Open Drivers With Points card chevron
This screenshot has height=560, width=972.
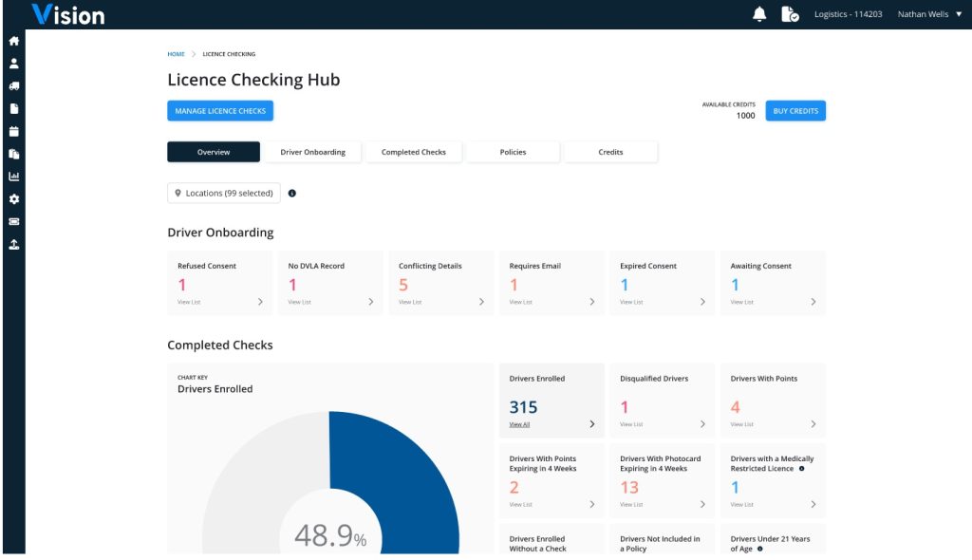point(813,424)
